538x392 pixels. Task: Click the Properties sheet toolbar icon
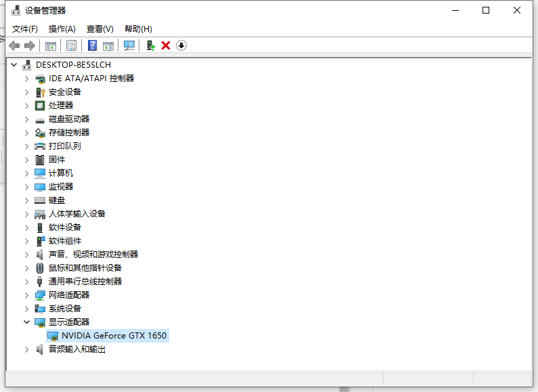(x=71, y=45)
